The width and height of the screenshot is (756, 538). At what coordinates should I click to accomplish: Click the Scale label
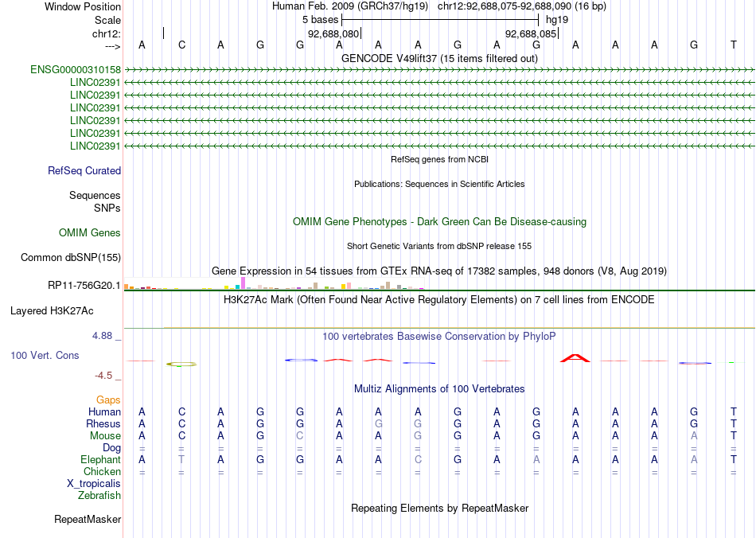coord(108,20)
